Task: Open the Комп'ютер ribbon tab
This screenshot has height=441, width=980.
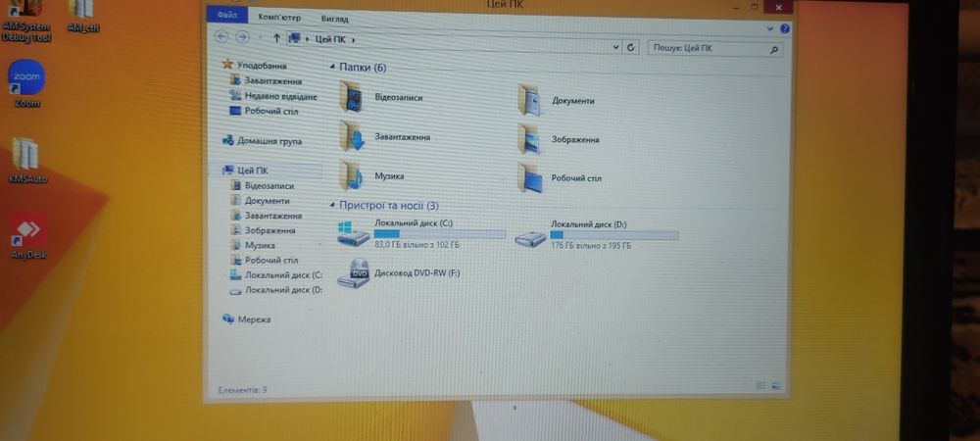Action: tap(279, 18)
